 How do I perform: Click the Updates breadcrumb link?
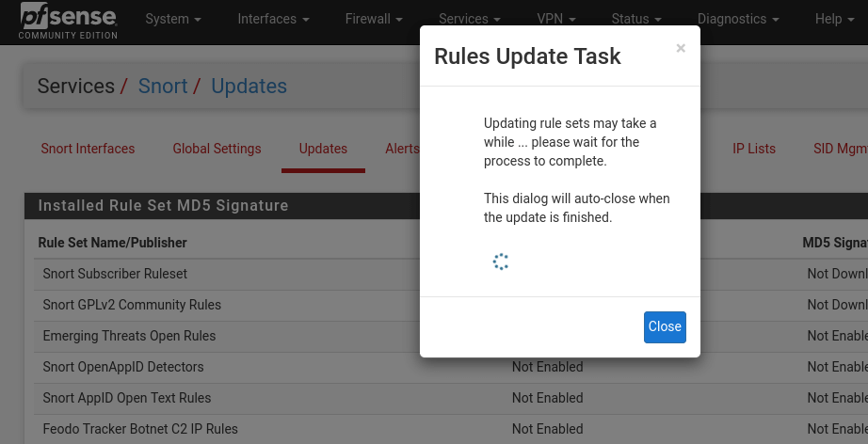click(x=249, y=87)
